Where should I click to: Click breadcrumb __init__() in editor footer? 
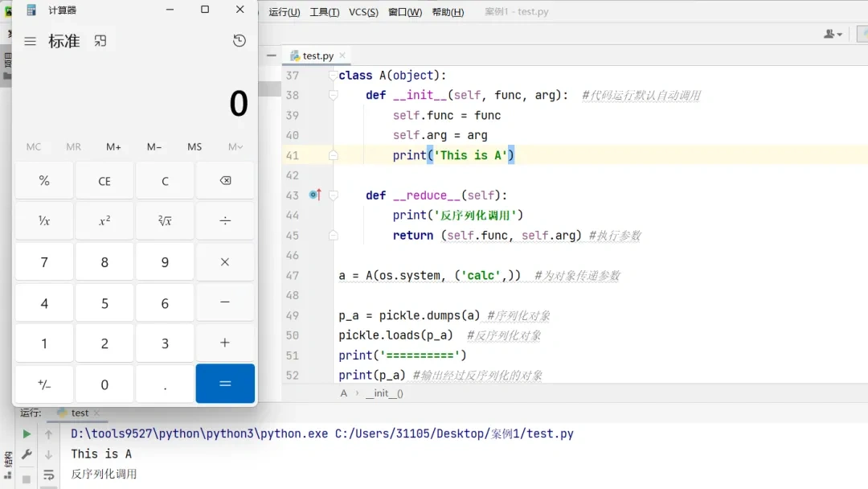click(x=384, y=393)
